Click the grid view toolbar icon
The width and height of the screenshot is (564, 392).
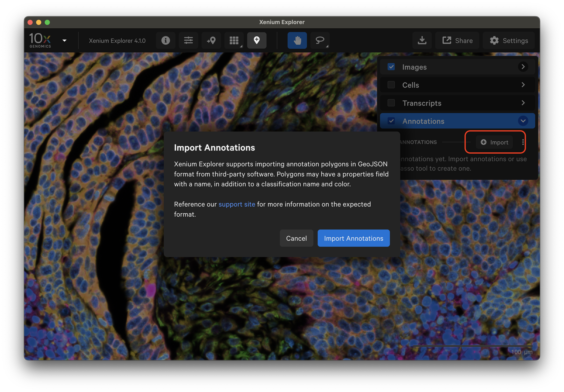pyautogui.click(x=234, y=40)
